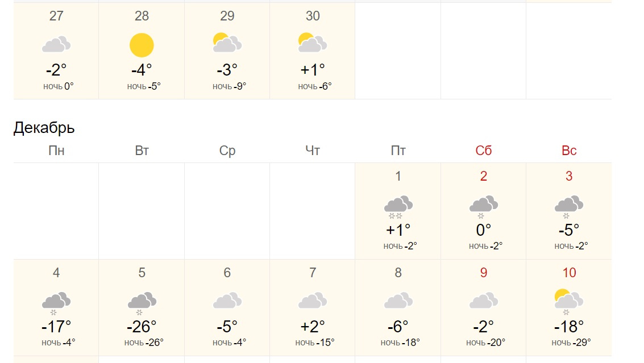Image resolution: width=644 pixels, height=363 pixels.
Task: Click the snow cloud icon on December 5
Action: 142,302
